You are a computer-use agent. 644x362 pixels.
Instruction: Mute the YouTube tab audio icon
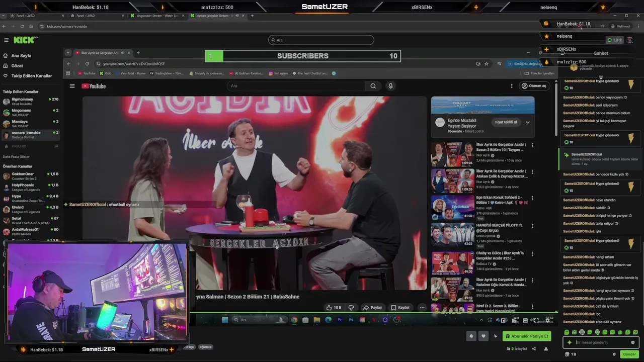[122, 53]
